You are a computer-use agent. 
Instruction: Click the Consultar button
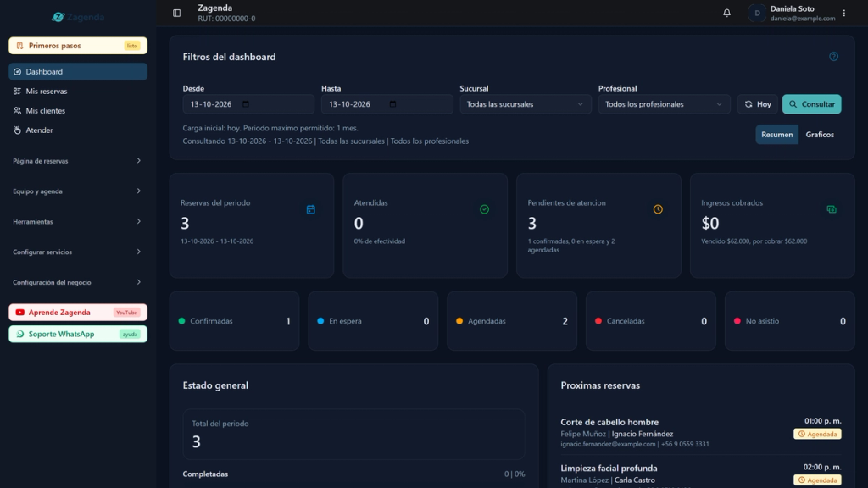click(811, 104)
